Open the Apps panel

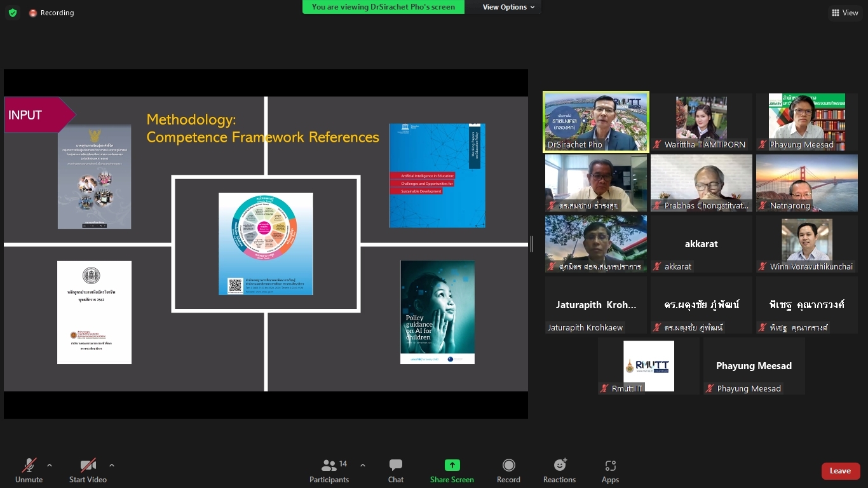tap(610, 471)
